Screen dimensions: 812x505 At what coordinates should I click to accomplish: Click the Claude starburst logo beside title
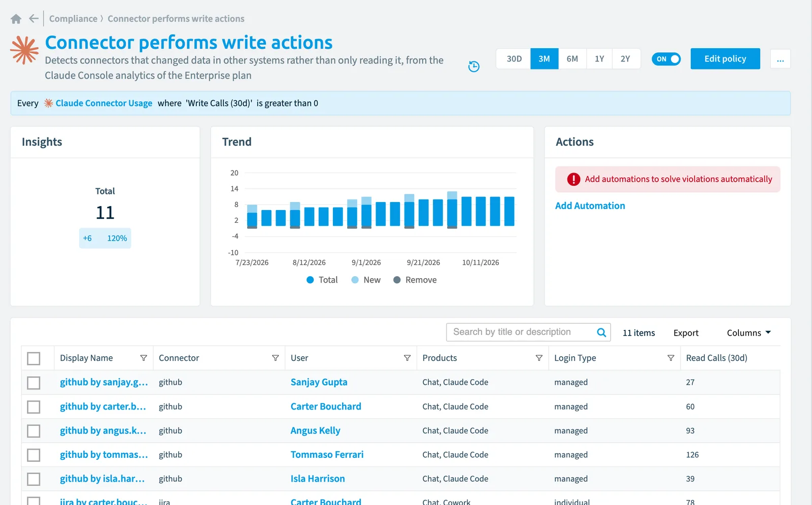coord(24,50)
